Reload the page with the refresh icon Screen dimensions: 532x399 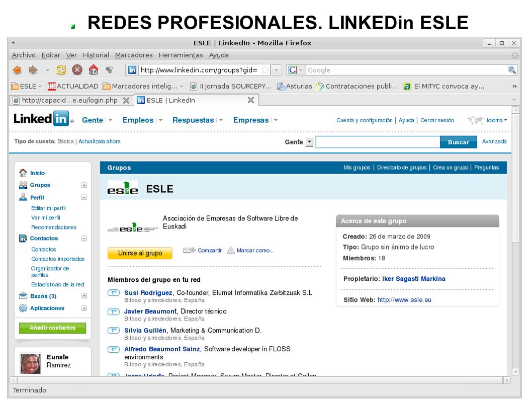pos(61,70)
